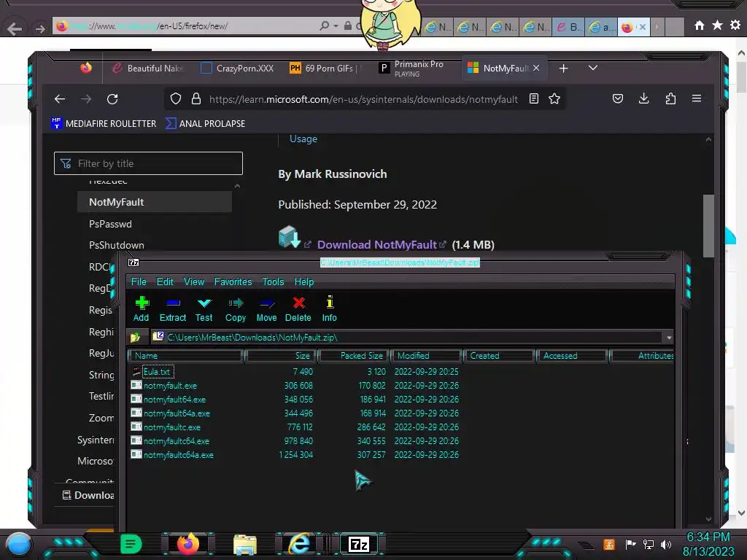
Task: Sort by the Modified column header
Action: point(427,356)
